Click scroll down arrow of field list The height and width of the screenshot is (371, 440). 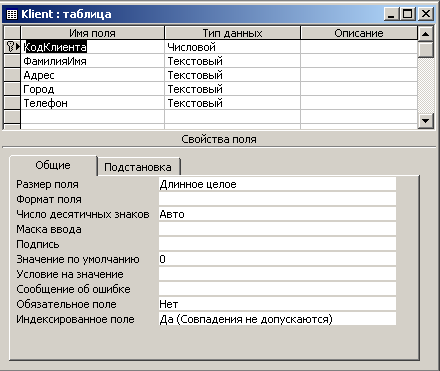[425, 120]
